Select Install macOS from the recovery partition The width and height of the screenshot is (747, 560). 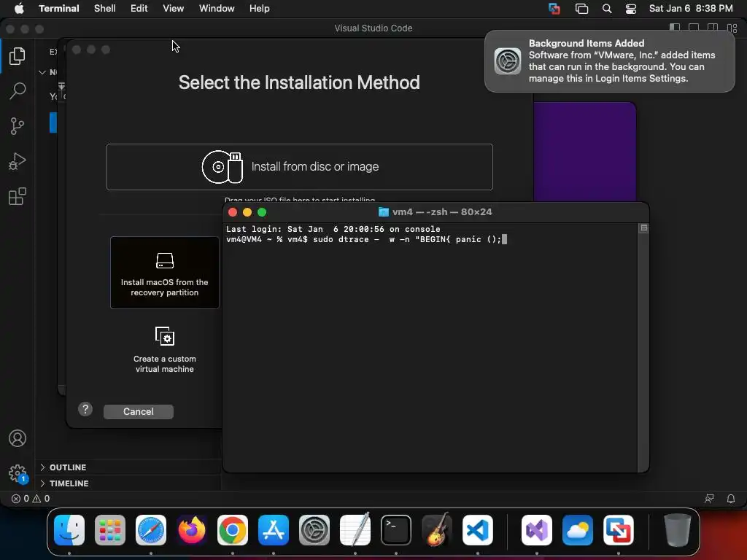pos(165,273)
